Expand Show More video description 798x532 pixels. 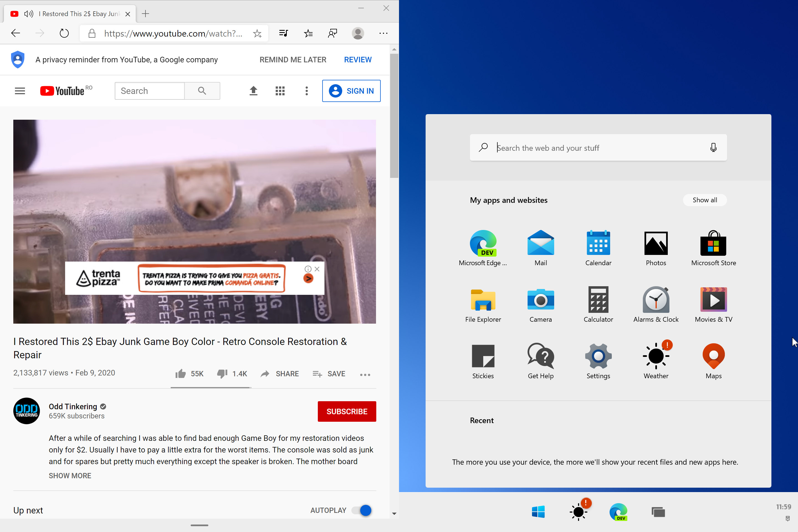[70, 475]
